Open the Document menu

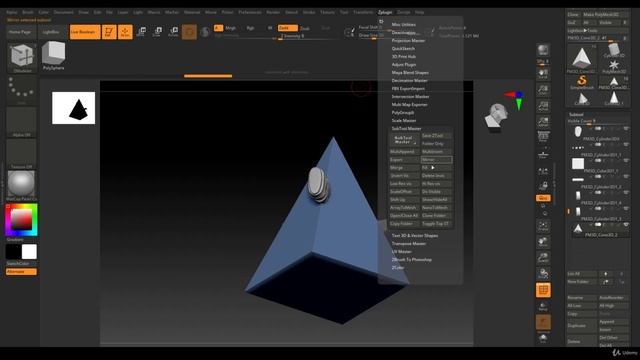(64, 12)
